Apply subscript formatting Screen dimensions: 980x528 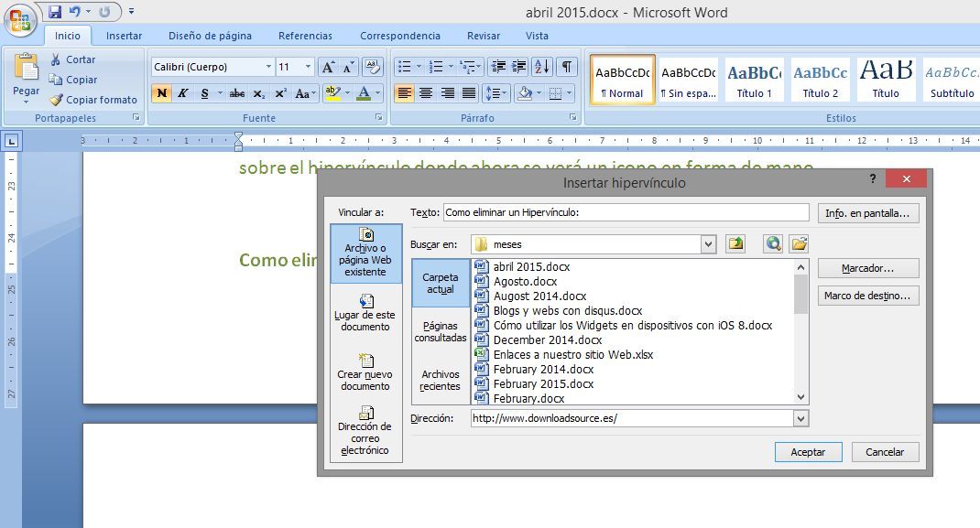(x=259, y=93)
